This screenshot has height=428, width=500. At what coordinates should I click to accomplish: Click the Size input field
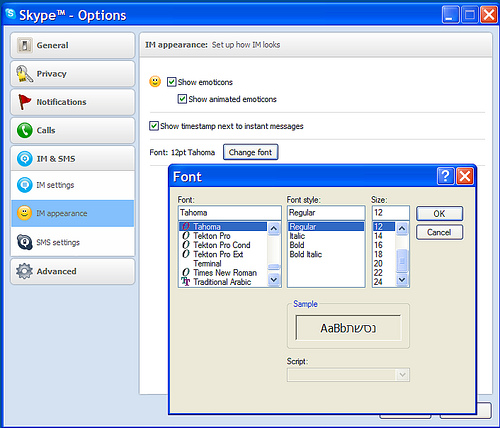pos(391,213)
